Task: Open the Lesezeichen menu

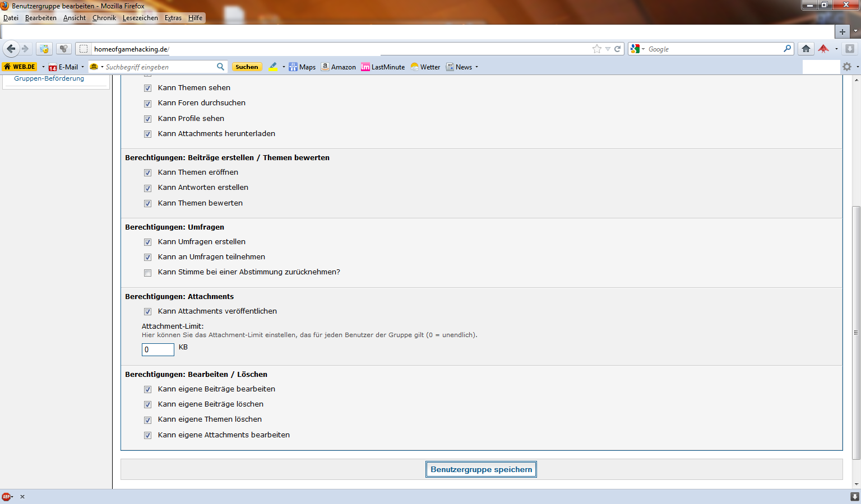Action: pos(140,18)
